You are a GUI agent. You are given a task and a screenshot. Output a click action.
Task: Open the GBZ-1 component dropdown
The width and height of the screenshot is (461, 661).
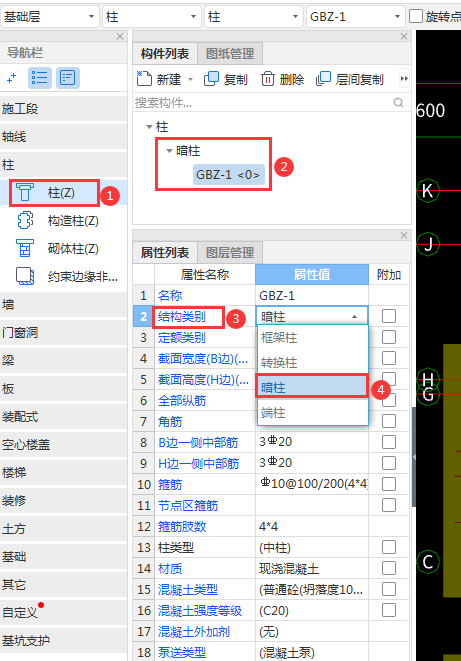click(x=355, y=16)
